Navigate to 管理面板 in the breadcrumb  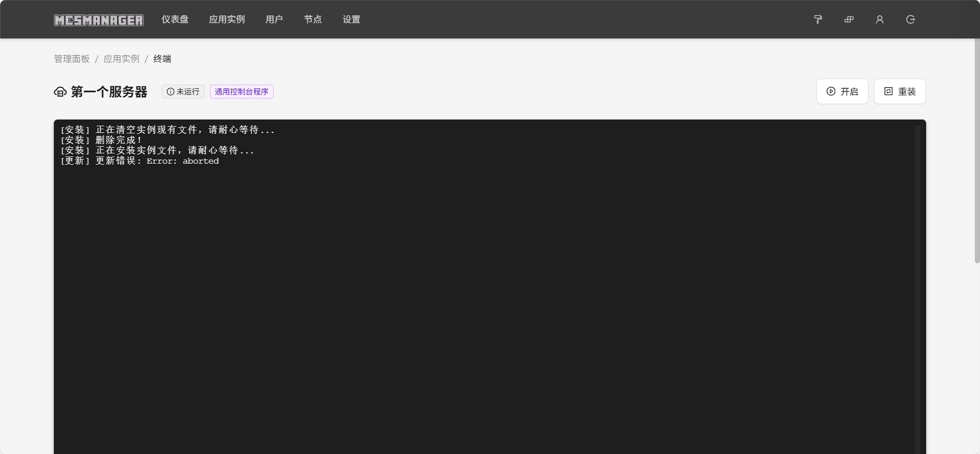(x=72, y=59)
